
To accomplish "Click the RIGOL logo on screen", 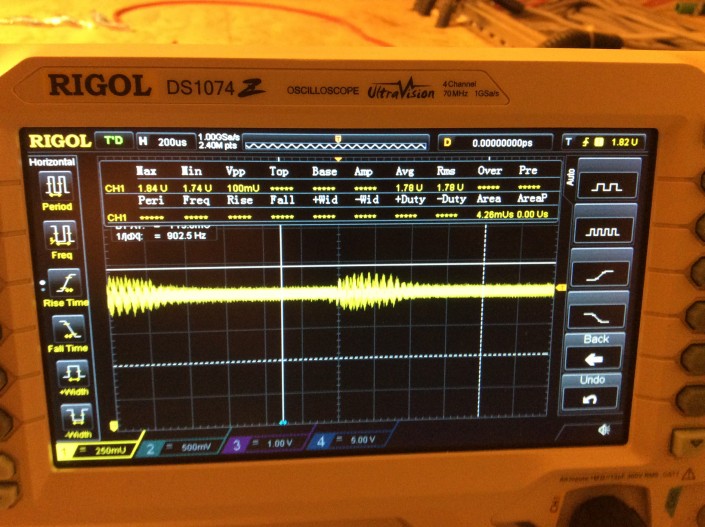I will [60, 141].
